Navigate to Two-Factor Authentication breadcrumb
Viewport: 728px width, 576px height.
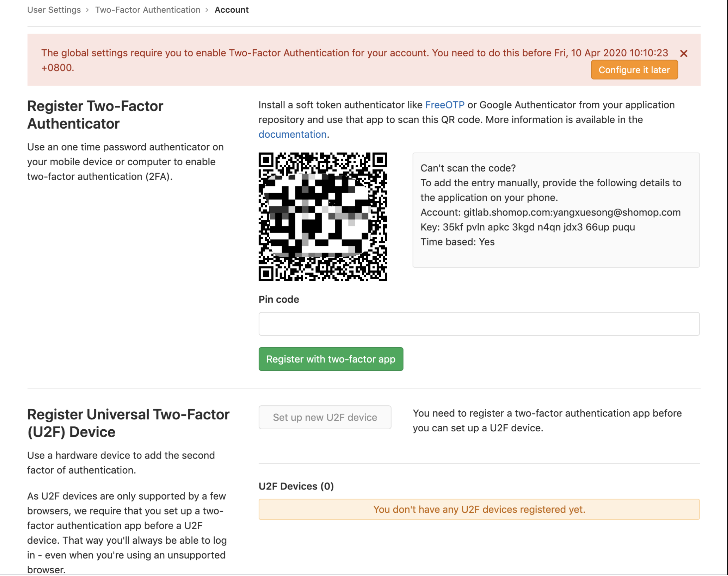pos(148,10)
